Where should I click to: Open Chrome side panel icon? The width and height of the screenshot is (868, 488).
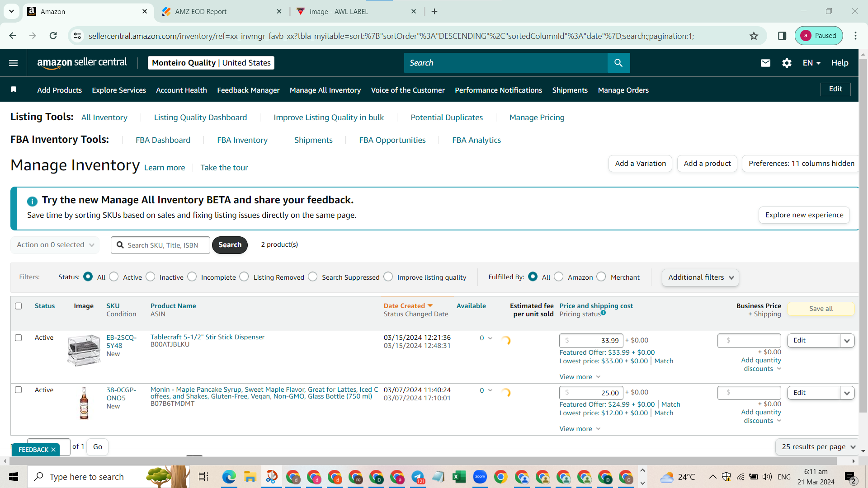[x=782, y=36]
